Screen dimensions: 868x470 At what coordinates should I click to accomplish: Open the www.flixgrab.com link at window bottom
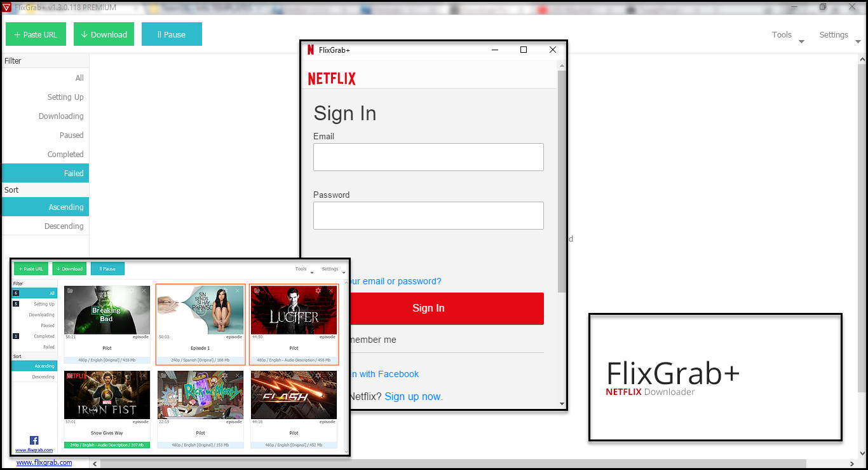coord(44,462)
